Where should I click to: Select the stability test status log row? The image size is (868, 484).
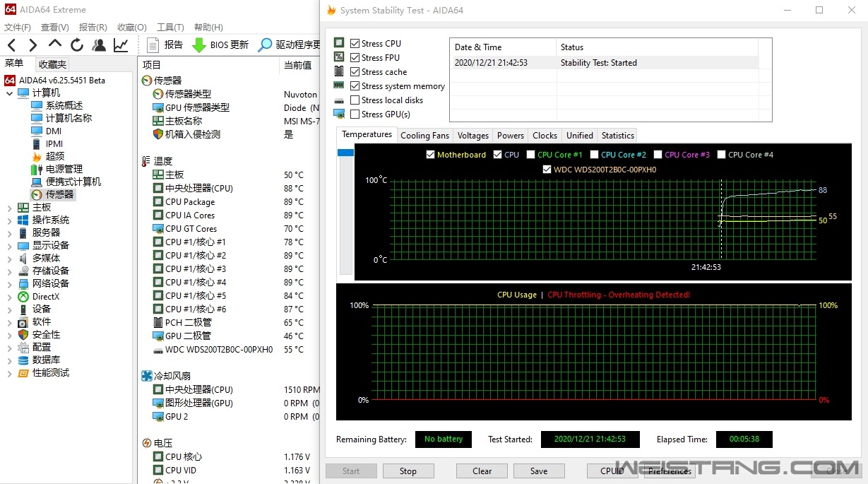[604, 63]
